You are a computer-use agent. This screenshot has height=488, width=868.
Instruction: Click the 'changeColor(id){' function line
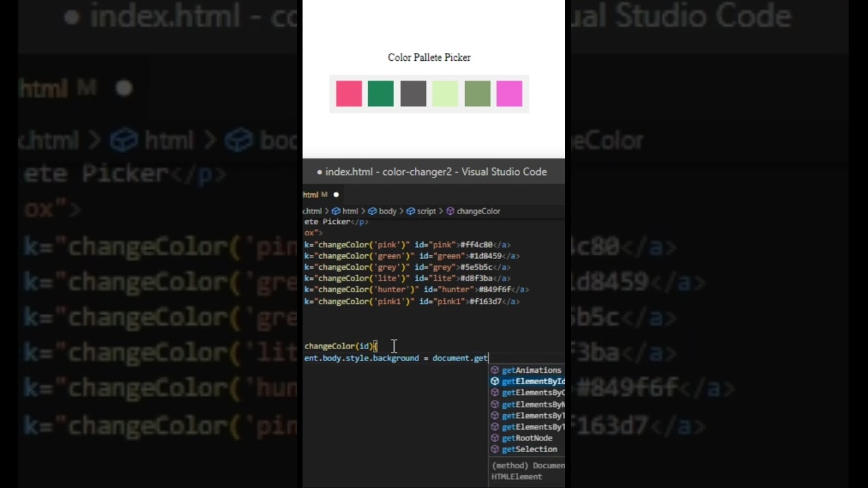(340, 346)
